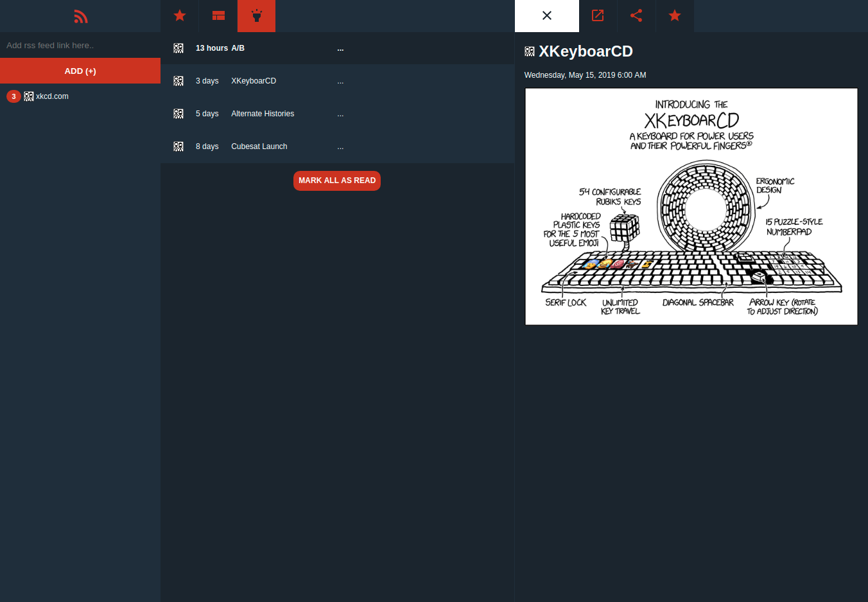Screen dimensions: 868x602
Task: Click the xkcd.com feed favicon
Action: tap(29, 96)
